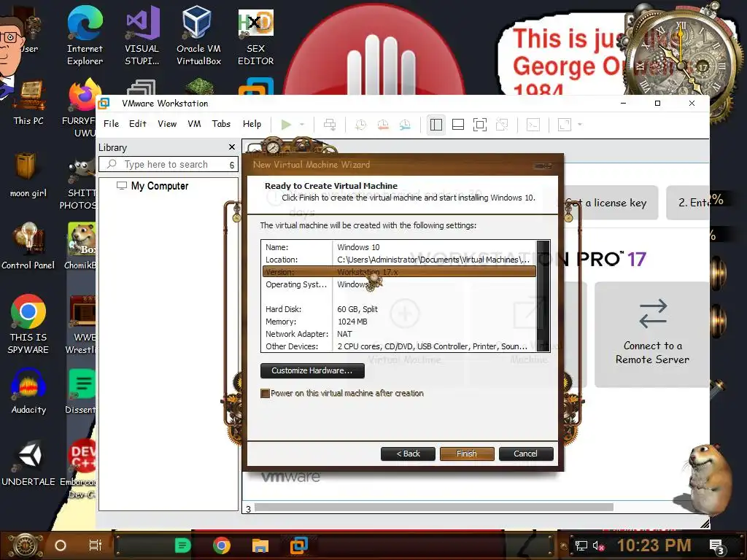Image resolution: width=747 pixels, height=560 pixels.
Task: Click the Unity mode toolbar icon
Action: click(502, 125)
